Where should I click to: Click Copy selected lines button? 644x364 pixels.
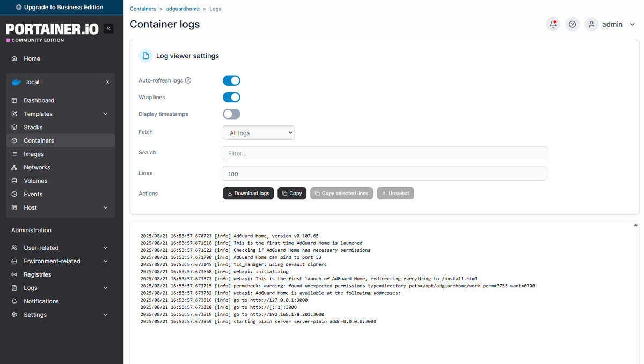(x=342, y=193)
